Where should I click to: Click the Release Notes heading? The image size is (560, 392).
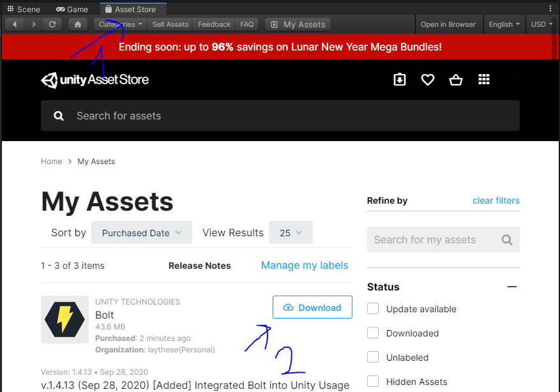[x=200, y=266]
